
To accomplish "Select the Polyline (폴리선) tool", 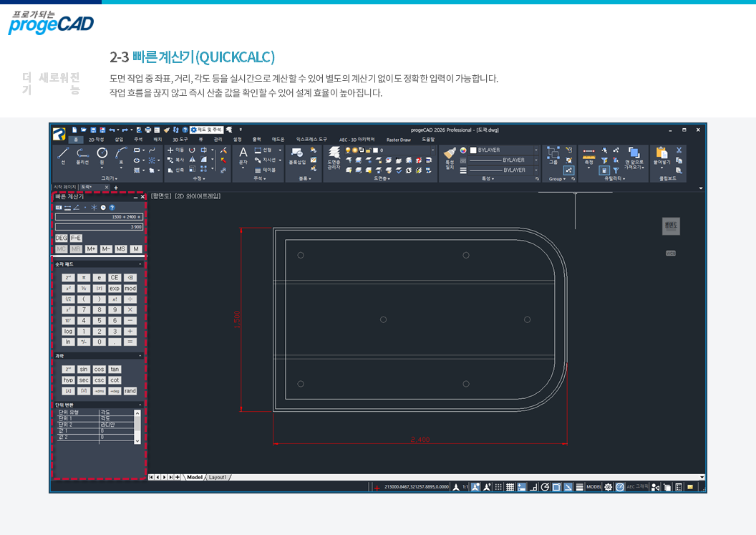I will click(82, 156).
